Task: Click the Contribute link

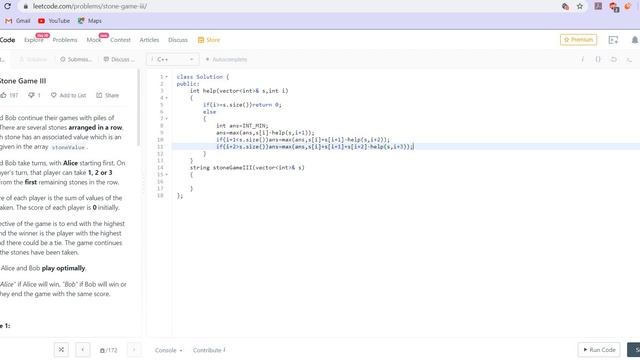Action: click(x=209, y=350)
